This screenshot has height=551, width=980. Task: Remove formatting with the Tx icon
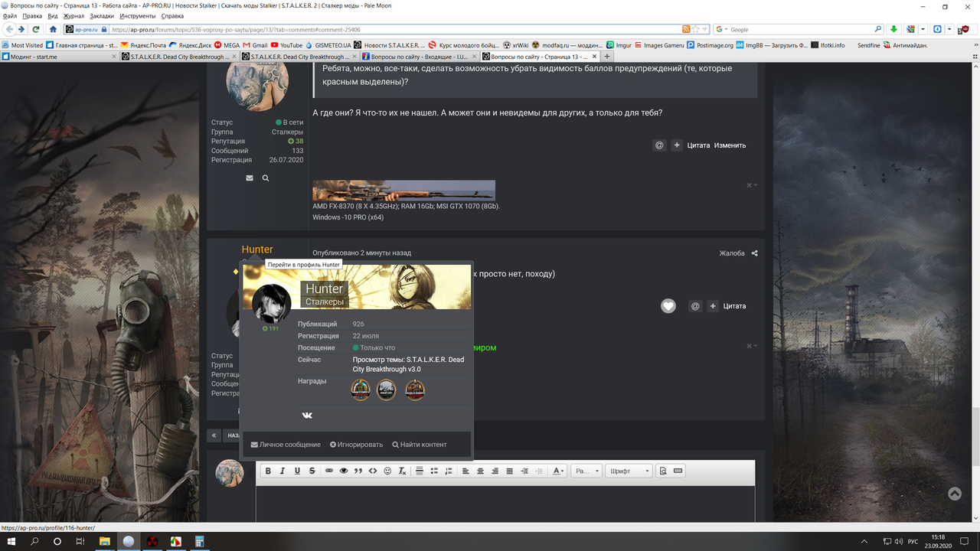tap(402, 471)
